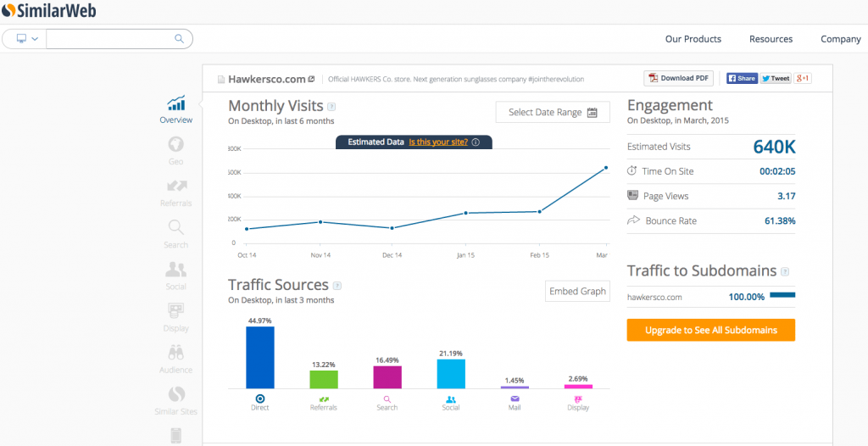Open the Geo globe icon in sidebar
This screenshot has width=868, height=446.
(176, 145)
